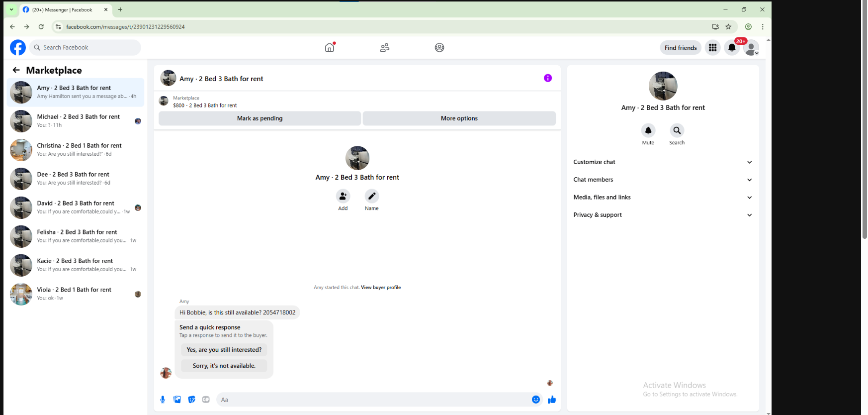Open the Chrome three-dot menu
Screen dimensions: 868x415
tap(763, 27)
